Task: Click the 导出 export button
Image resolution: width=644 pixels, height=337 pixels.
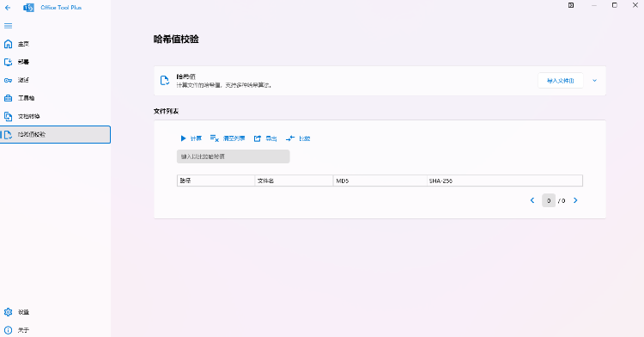Action: [x=265, y=138]
